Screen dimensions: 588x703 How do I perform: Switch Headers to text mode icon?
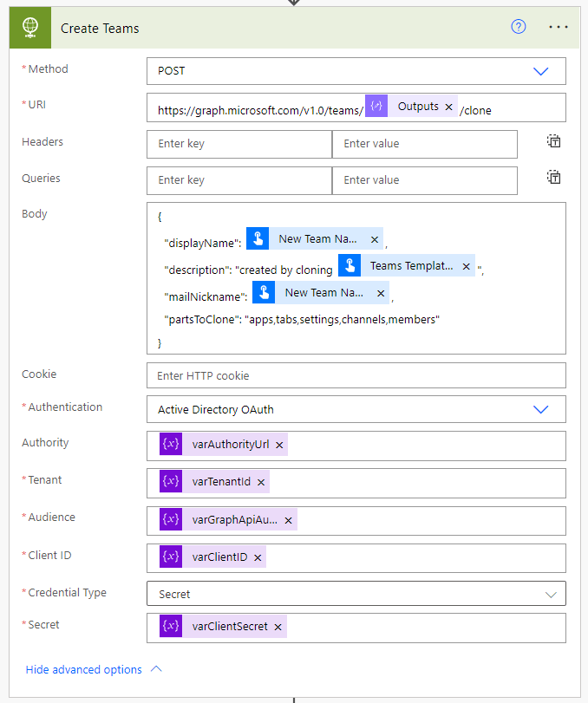553,140
